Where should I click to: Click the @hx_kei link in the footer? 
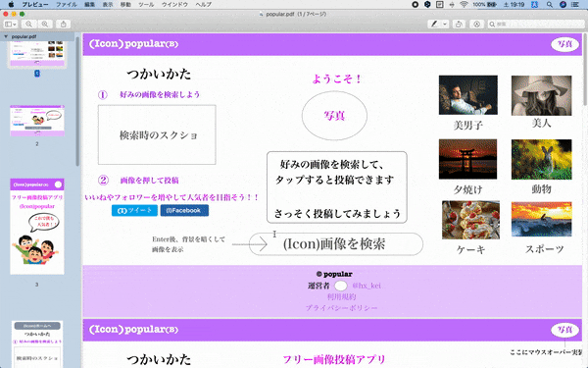tap(367, 286)
